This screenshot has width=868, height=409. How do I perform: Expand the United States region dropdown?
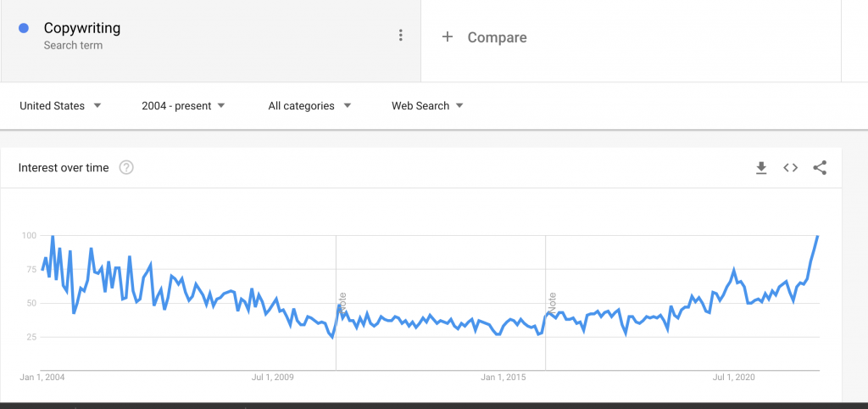point(60,106)
